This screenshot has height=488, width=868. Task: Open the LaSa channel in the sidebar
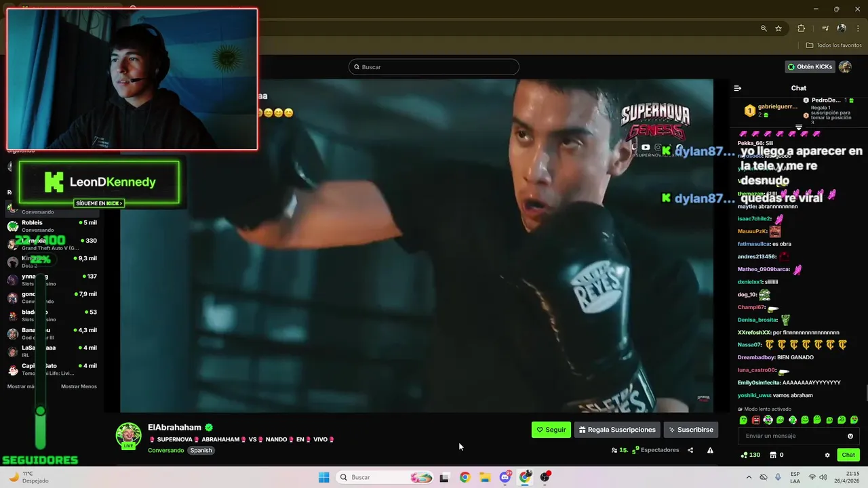click(x=52, y=351)
